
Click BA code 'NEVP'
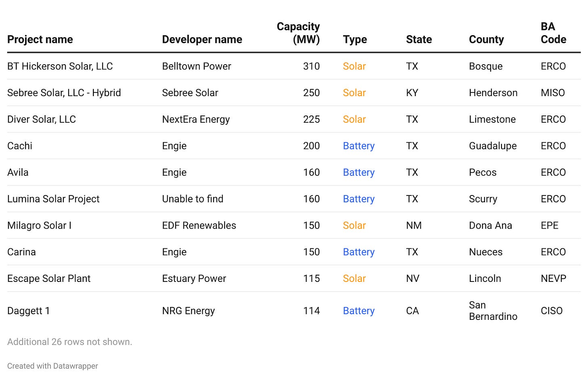[553, 279]
